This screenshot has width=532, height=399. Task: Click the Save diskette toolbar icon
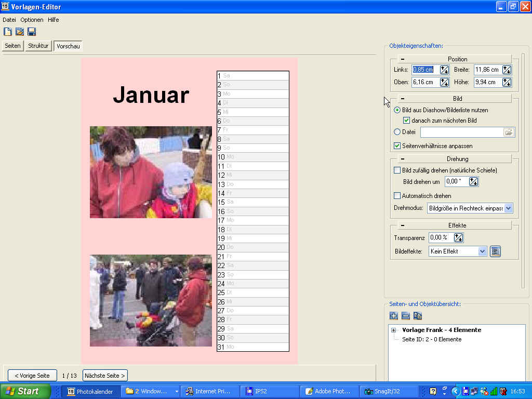pyautogui.click(x=32, y=32)
